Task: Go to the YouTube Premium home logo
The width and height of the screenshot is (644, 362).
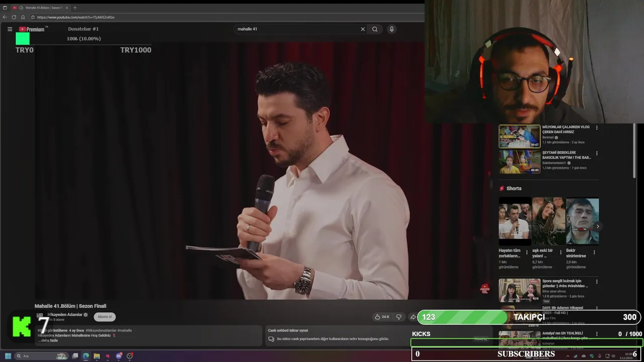Action: [32, 29]
